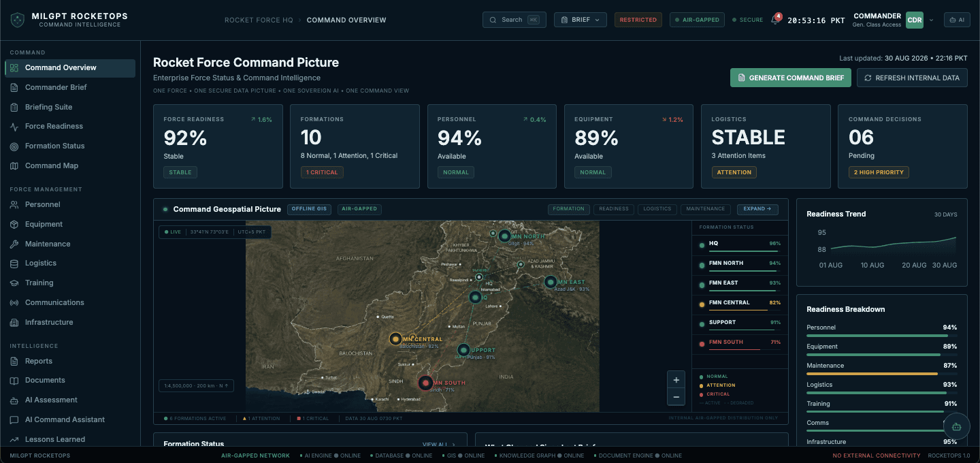Click the Command Overview sidebar icon
This screenshot has width=980, height=463.
pyautogui.click(x=14, y=68)
